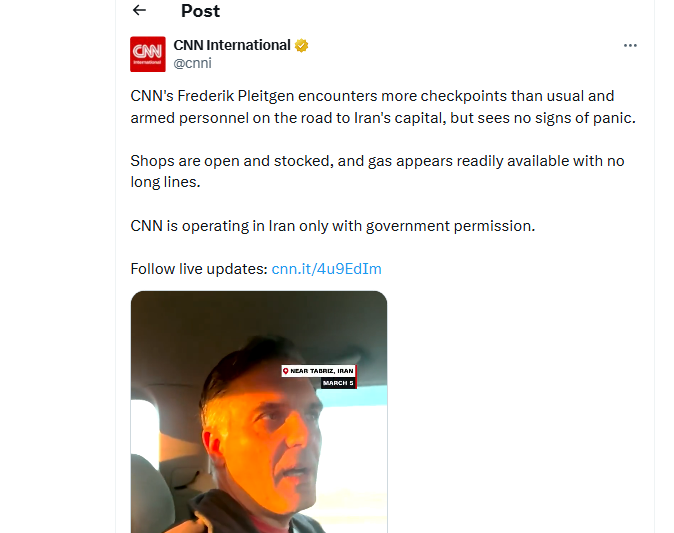
Task: Click the 'March 5' date label
Action: [x=338, y=383]
